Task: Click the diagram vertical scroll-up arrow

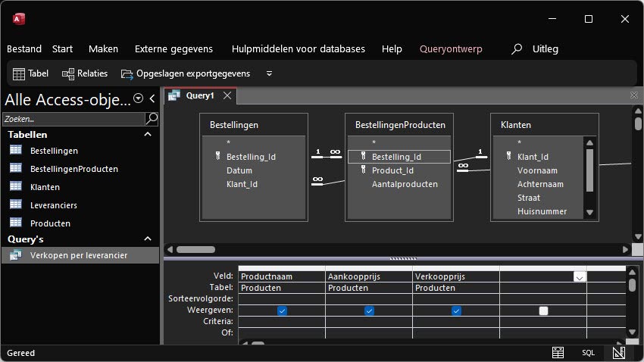Action: (637, 111)
